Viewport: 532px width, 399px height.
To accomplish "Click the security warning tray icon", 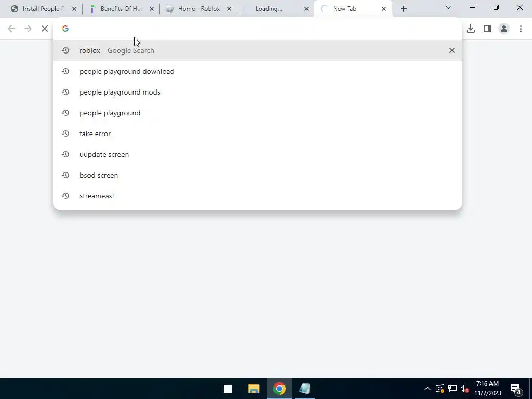I will point(440,389).
